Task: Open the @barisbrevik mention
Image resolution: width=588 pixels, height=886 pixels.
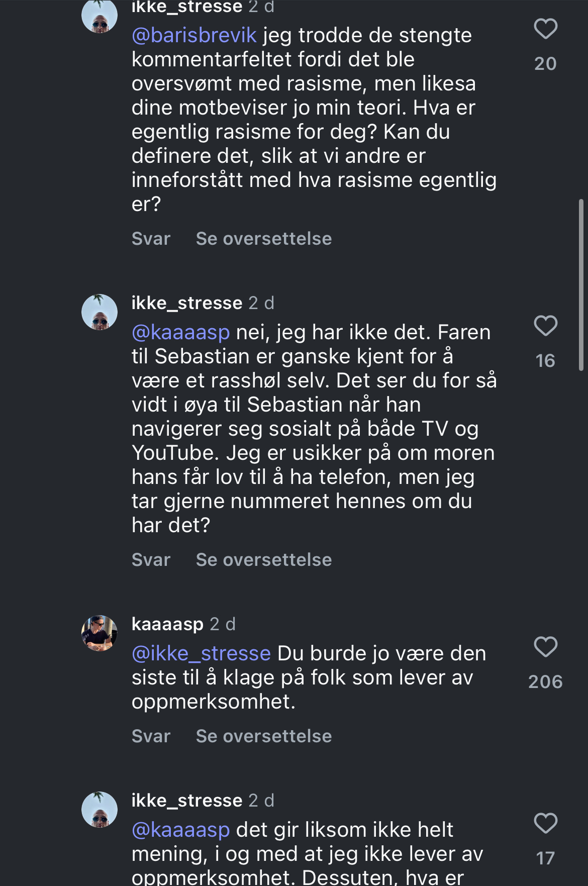Action: coord(194,35)
